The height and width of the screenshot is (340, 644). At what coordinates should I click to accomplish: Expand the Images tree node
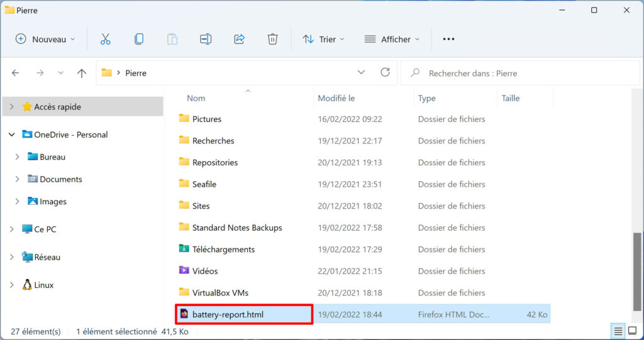point(17,201)
